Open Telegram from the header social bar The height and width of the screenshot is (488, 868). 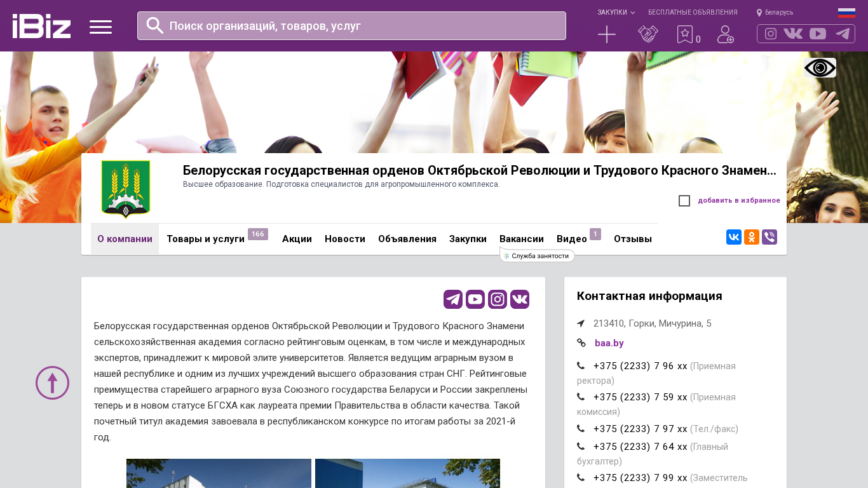click(843, 34)
